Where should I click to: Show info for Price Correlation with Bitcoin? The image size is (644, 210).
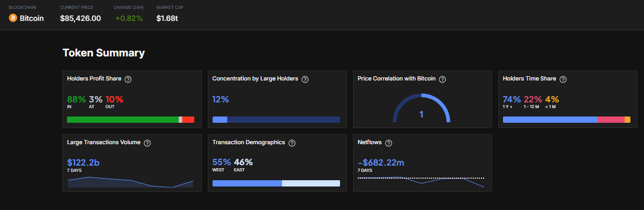(442, 79)
